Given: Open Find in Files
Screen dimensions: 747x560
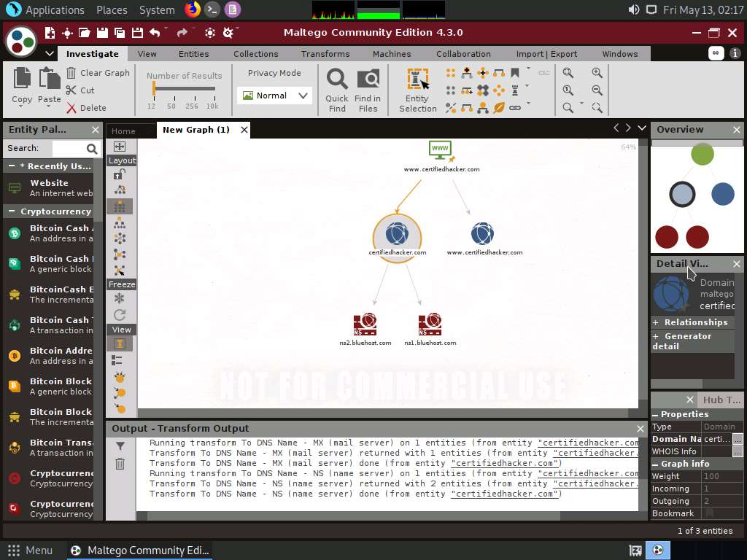Looking at the screenshot, I should point(368,90).
